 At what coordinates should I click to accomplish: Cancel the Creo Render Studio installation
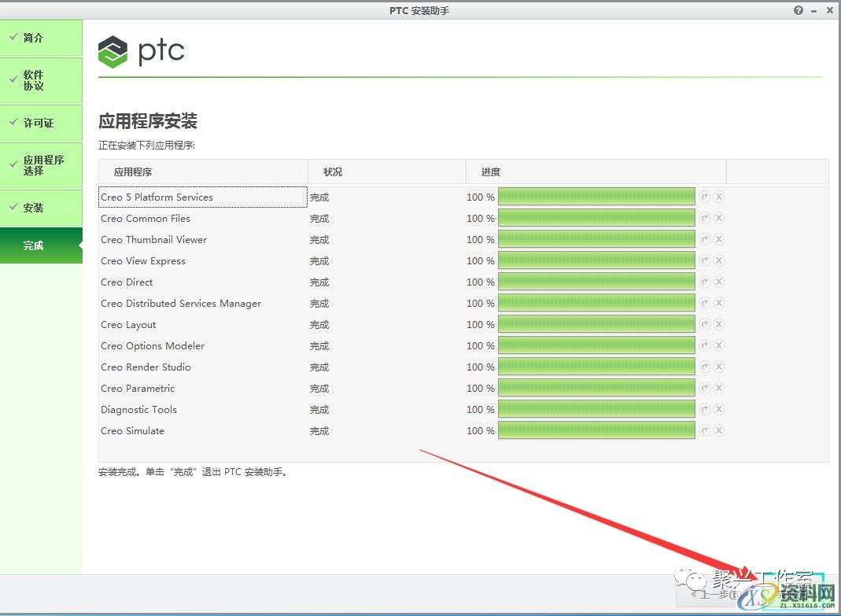[719, 367]
